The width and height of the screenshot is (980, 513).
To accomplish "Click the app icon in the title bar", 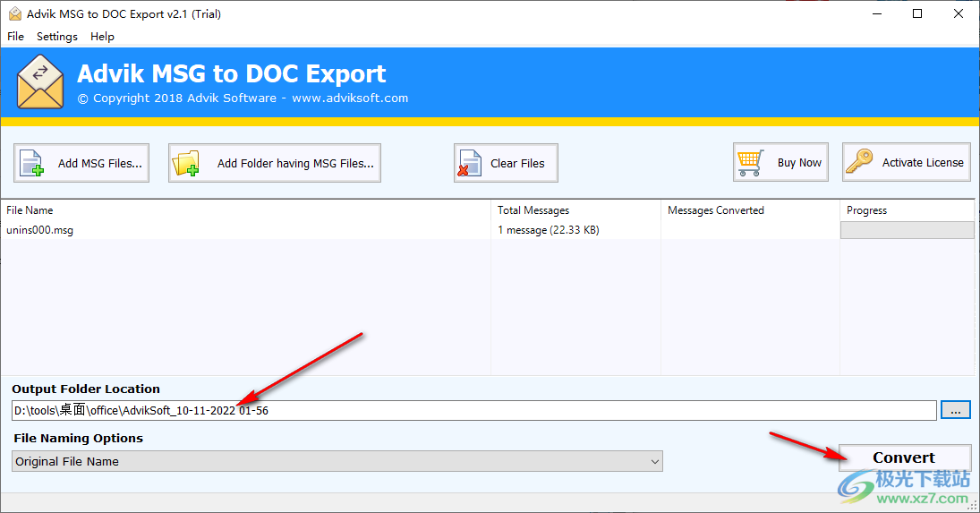I will (15, 13).
